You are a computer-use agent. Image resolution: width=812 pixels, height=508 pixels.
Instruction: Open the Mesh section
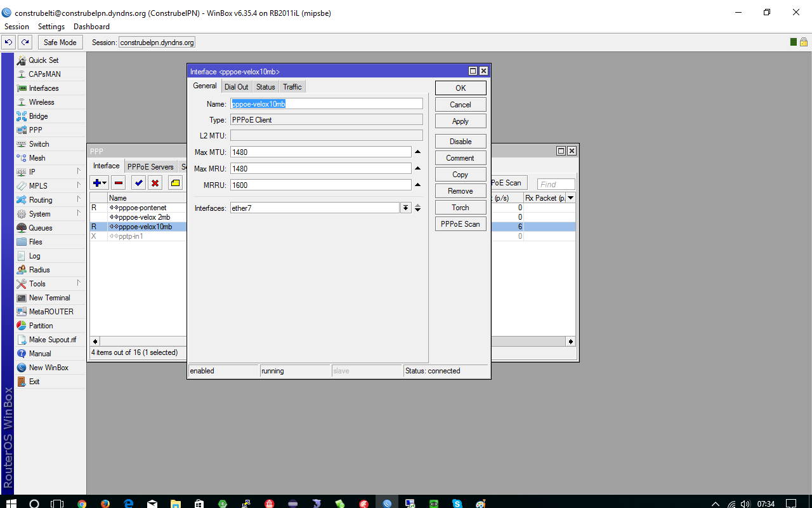[37, 158]
